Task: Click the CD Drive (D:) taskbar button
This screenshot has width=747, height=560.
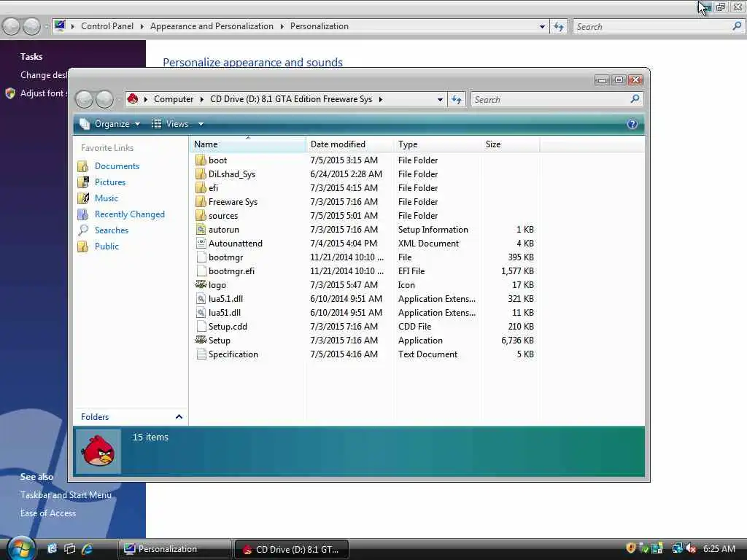Action: (292, 549)
